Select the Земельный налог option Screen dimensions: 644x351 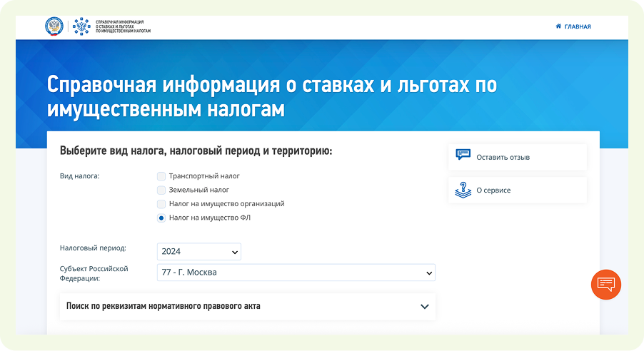click(x=161, y=190)
